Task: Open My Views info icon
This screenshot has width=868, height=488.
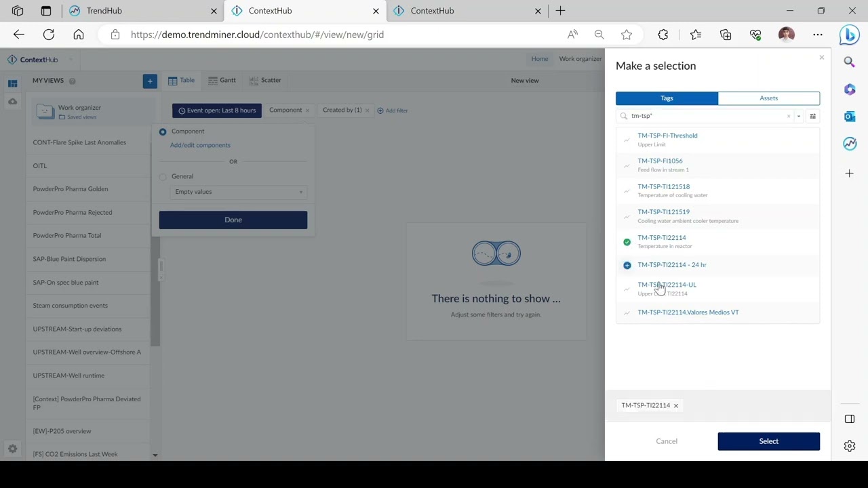Action: [72, 81]
